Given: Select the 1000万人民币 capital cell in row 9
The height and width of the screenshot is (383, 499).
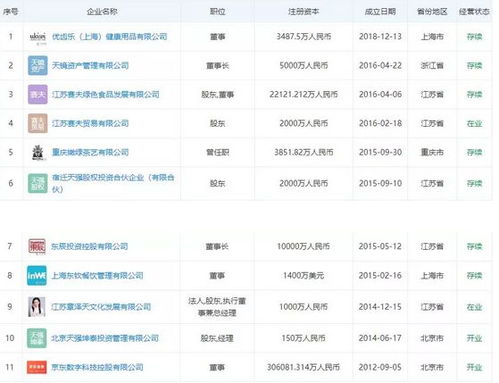Looking at the screenshot, I should coord(303,307).
